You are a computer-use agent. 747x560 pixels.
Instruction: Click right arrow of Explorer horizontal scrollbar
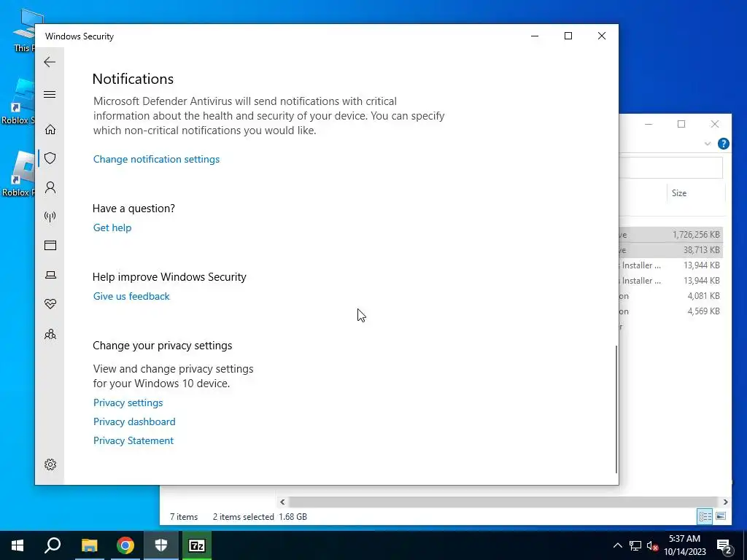tap(725, 502)
